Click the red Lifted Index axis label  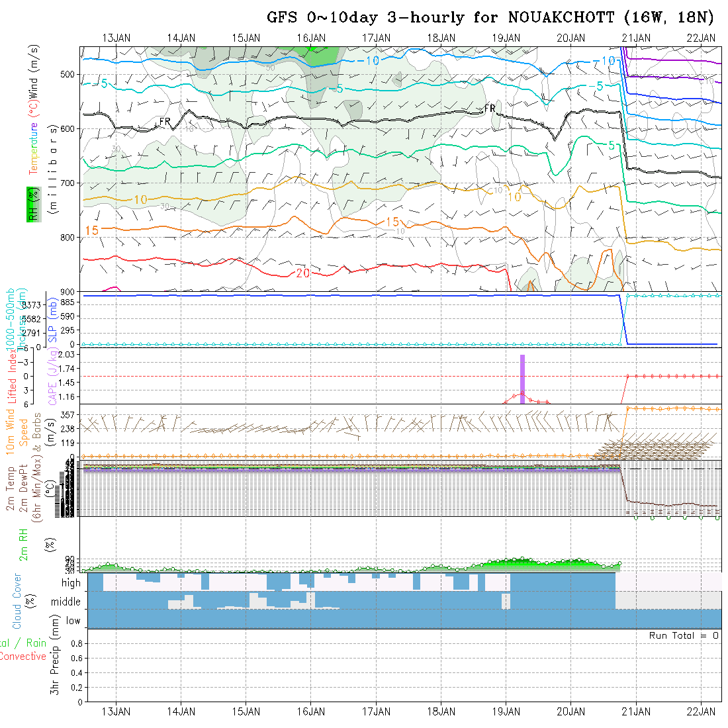point(12,375)
